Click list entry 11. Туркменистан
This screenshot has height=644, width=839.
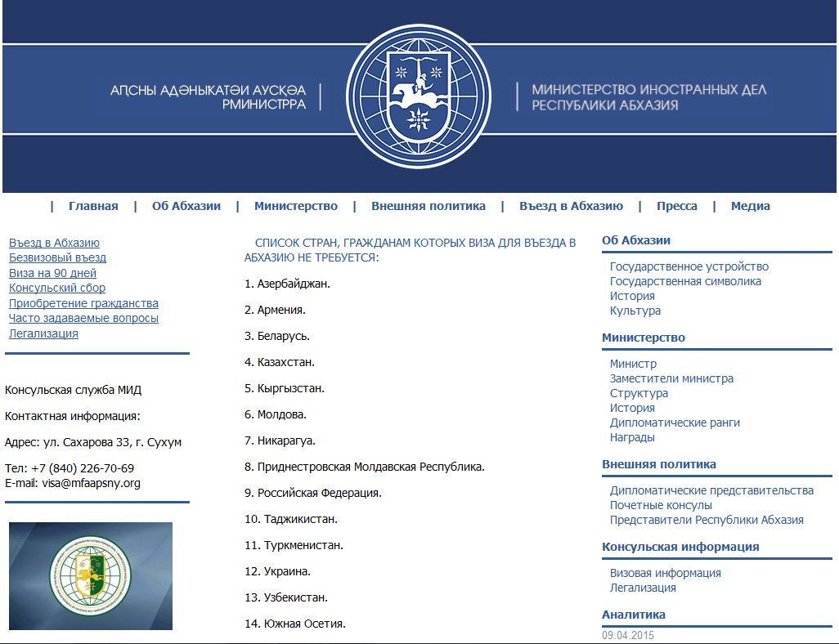pos(294,546)
